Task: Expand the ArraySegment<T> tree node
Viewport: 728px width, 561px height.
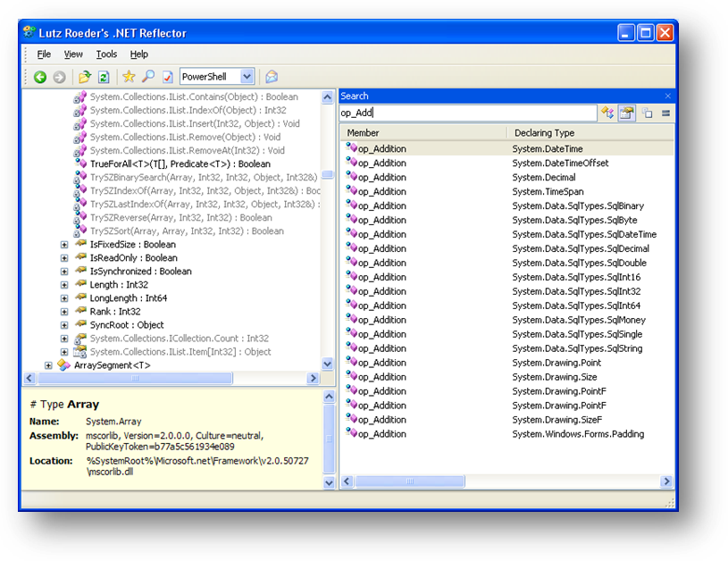Action: (48, 365)
